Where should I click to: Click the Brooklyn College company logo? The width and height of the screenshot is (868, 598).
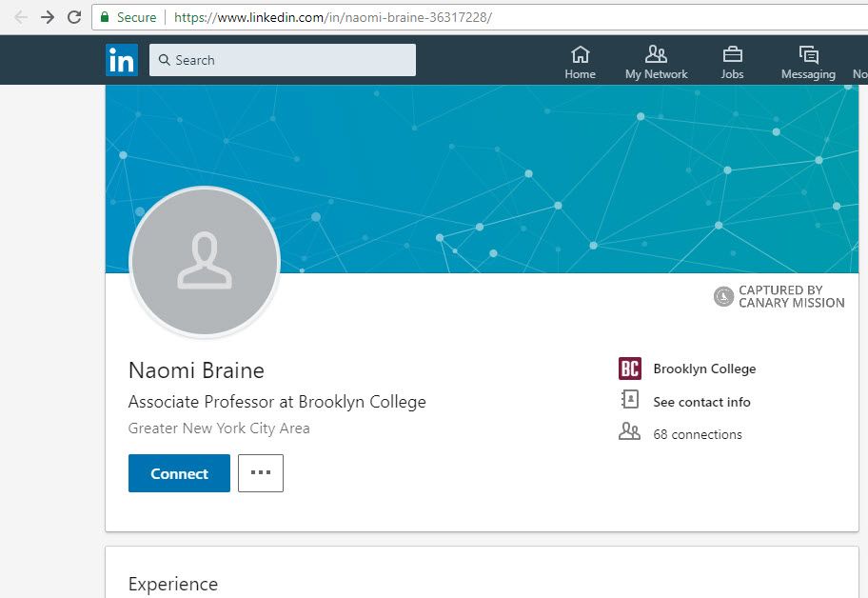coord(629,369)
